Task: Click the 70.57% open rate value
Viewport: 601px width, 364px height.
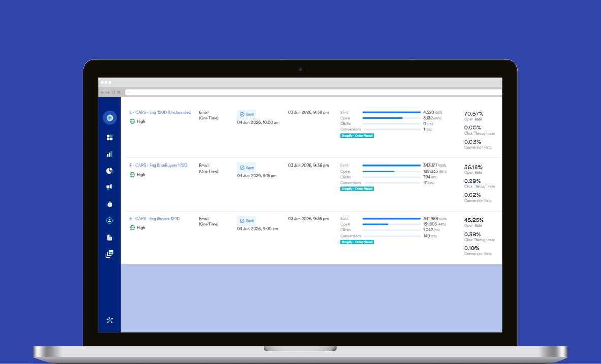Action: click(x=474, y=114)
